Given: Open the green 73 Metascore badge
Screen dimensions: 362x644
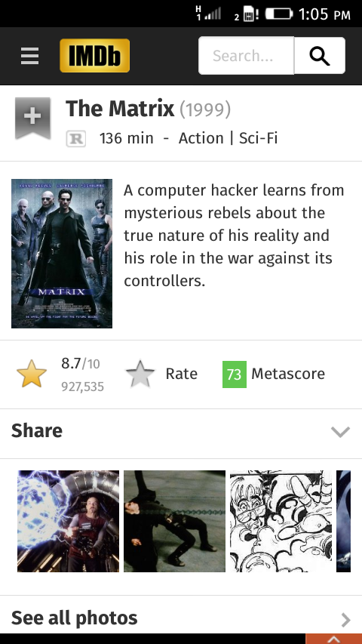Looking at the screenshot, I should (x=235, y=374).
